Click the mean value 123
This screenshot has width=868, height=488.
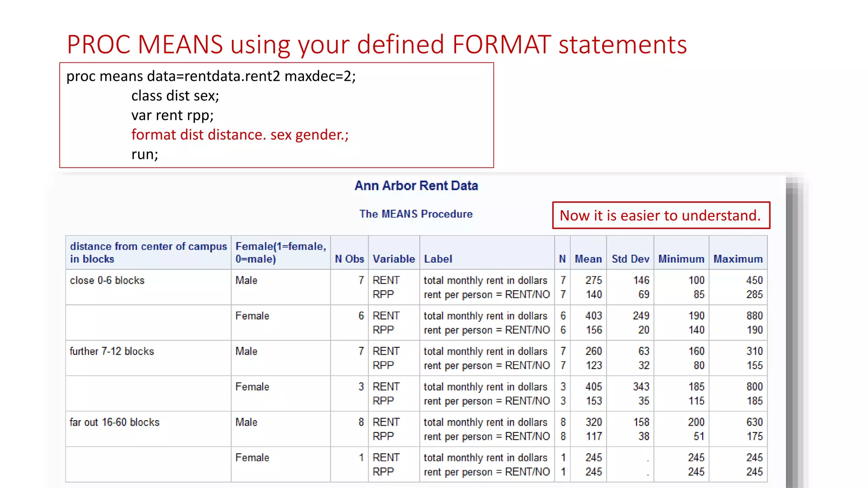(x=594, y=366)
